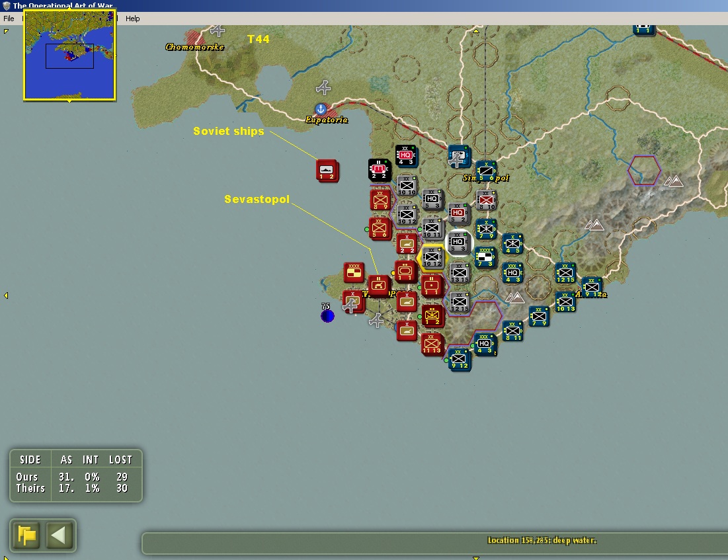Select the blue brigade rated 4 5
The image size is (728, 560).
(x=512, y=244)
